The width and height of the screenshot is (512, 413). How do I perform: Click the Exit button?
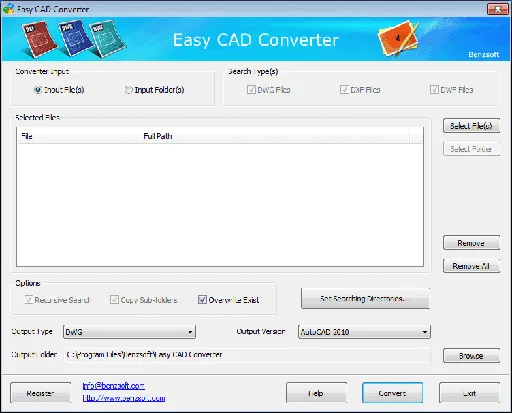[x=469, y=393]
